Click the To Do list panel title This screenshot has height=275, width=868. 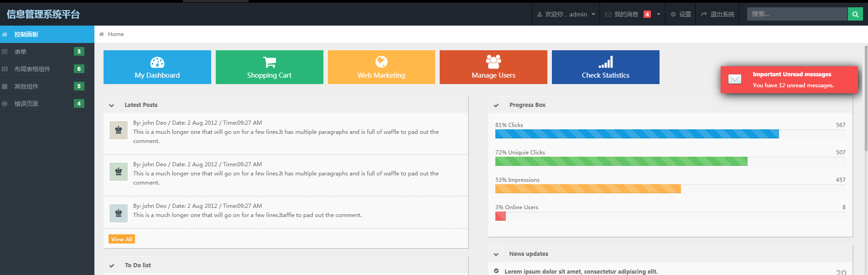point(138,265)
